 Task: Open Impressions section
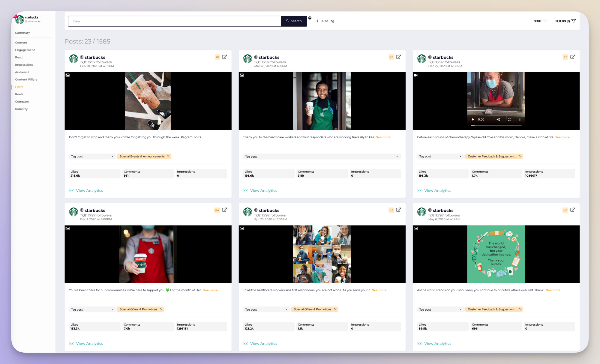pyautogui.click(x=24, y=65)
